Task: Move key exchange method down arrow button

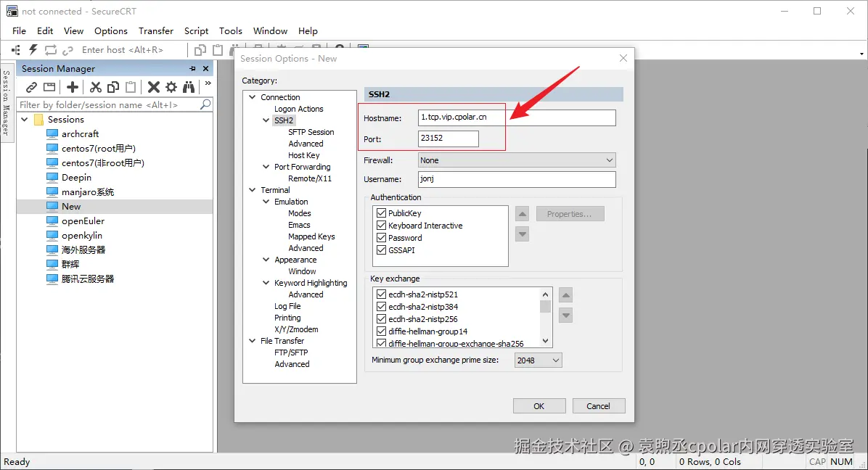Action: (566, 316)
